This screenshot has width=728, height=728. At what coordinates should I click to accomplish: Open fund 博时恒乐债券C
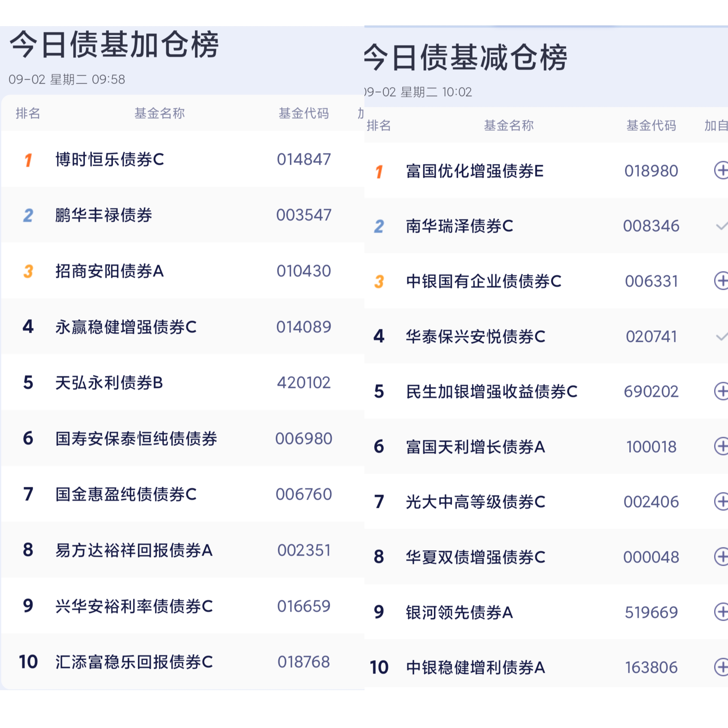[x=110, y=159]
